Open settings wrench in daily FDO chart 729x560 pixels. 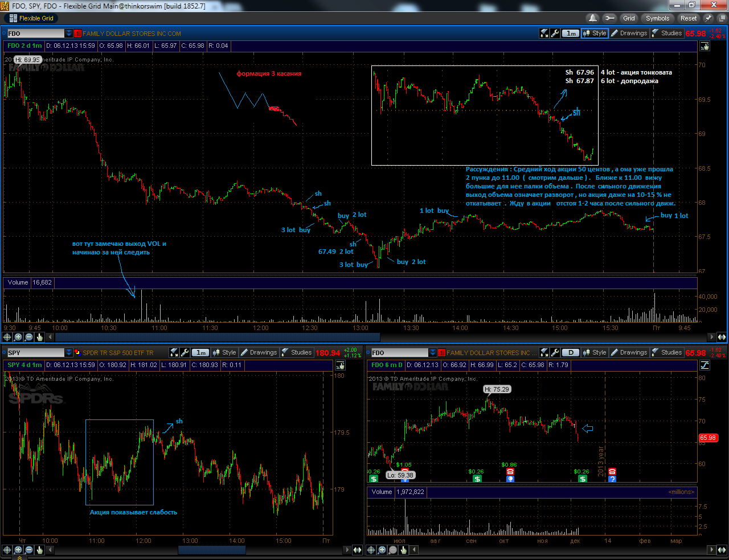click(555, 353)
